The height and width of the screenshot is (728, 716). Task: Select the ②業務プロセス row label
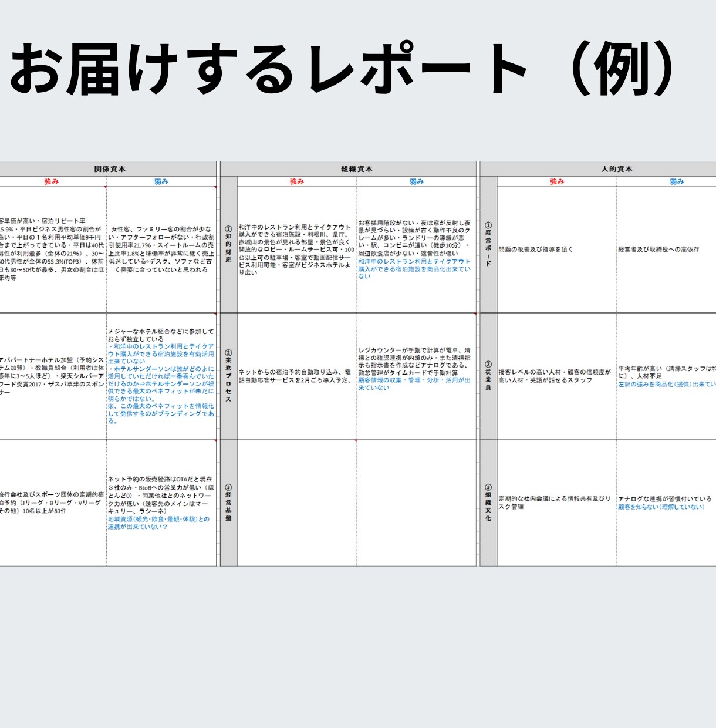(229, 376)
